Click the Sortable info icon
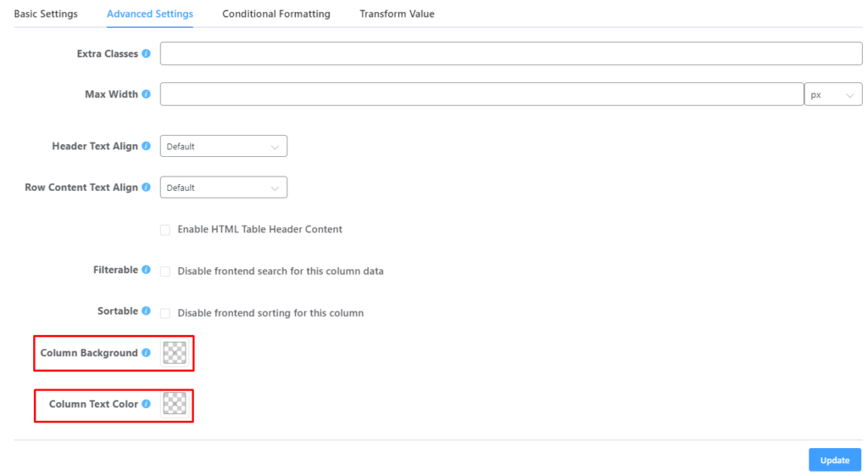This screenshot has width=868, height=476. (146, 311)
